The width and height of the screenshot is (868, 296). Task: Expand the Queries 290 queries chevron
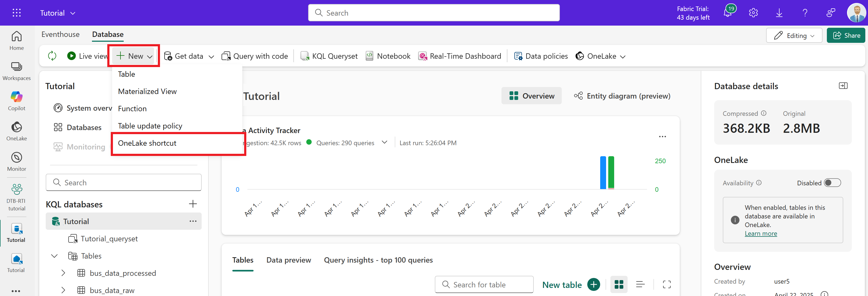pyautogui.click(x=385, y=142)
